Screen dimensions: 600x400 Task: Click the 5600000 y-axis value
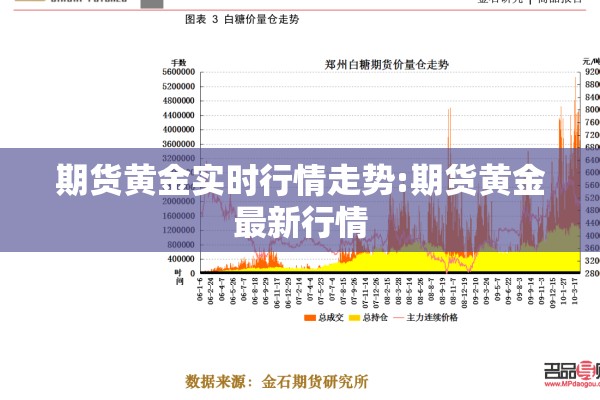pyautogui.click(x=179, y=72)
